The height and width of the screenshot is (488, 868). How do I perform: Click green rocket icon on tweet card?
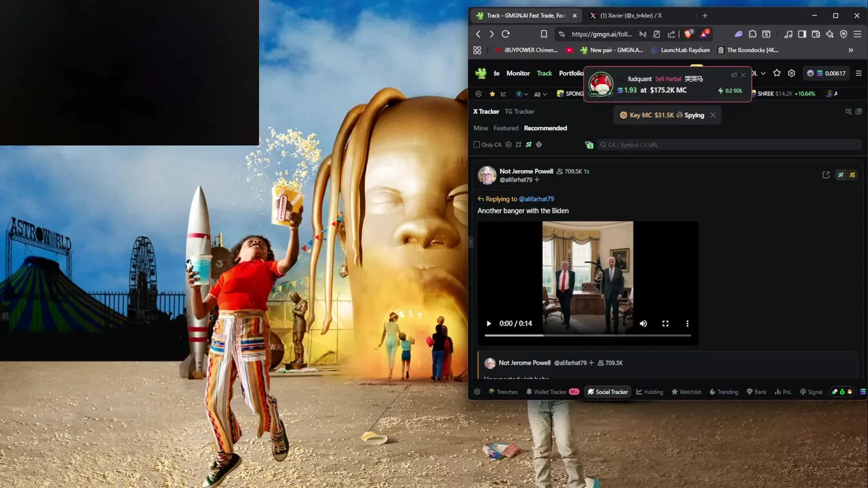point(841,175)
